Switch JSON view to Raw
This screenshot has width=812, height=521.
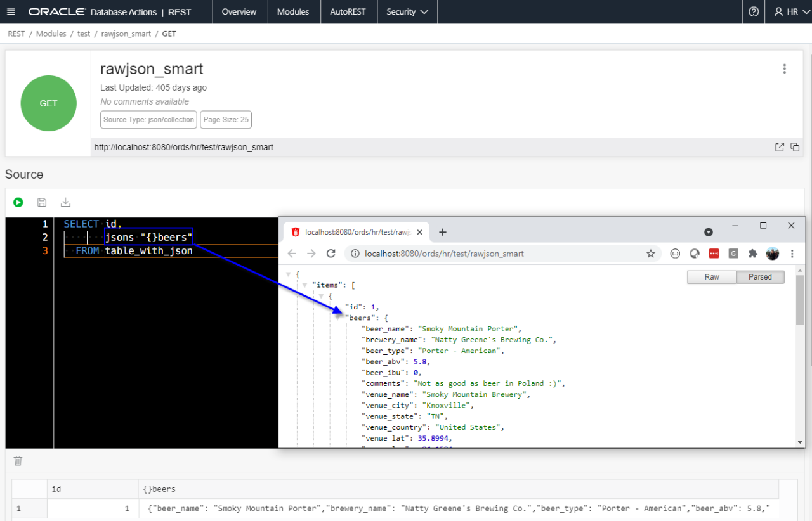click(711, 276)
